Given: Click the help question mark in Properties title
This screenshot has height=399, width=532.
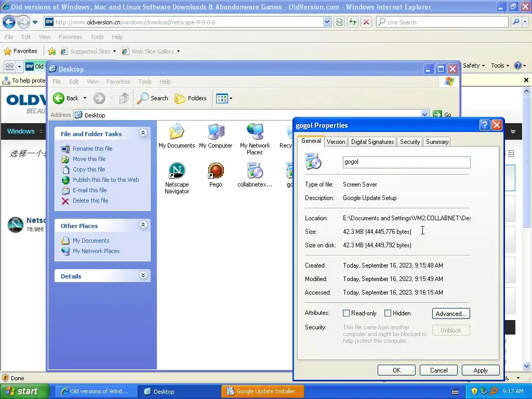Looking at the screenshot, I should (x=485, y=125).
